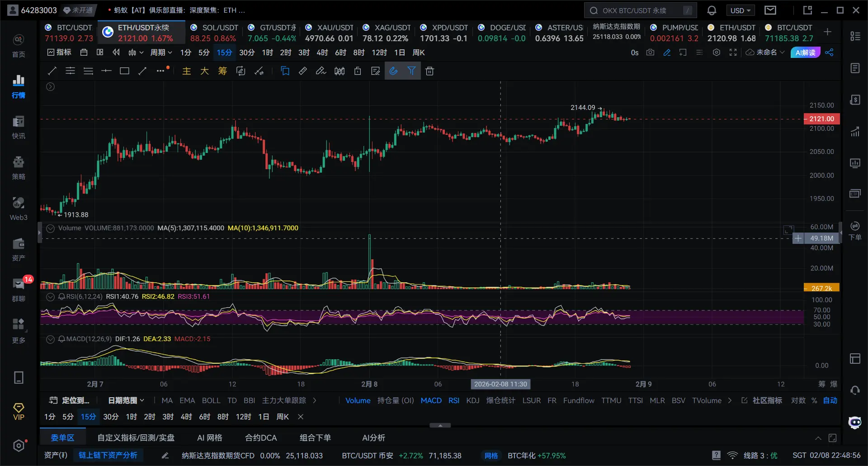Open chart settings hexagon icon

pos(717,52)
